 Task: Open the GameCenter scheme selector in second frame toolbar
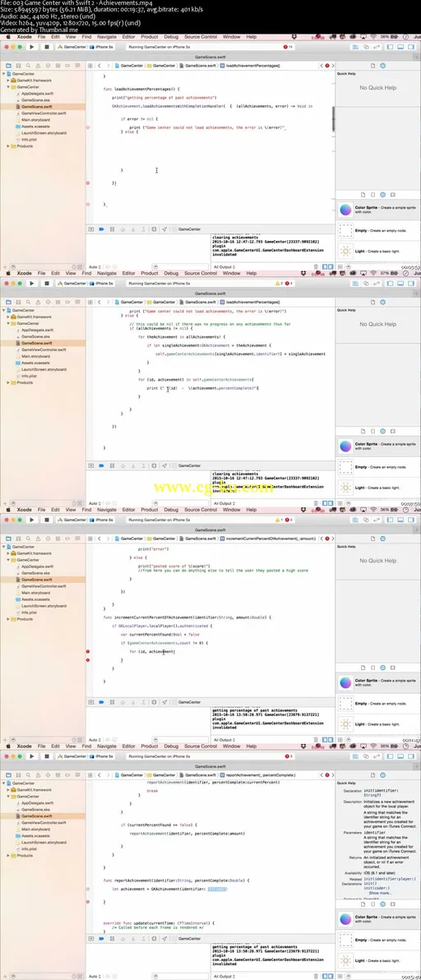click(x=72, y=283)
